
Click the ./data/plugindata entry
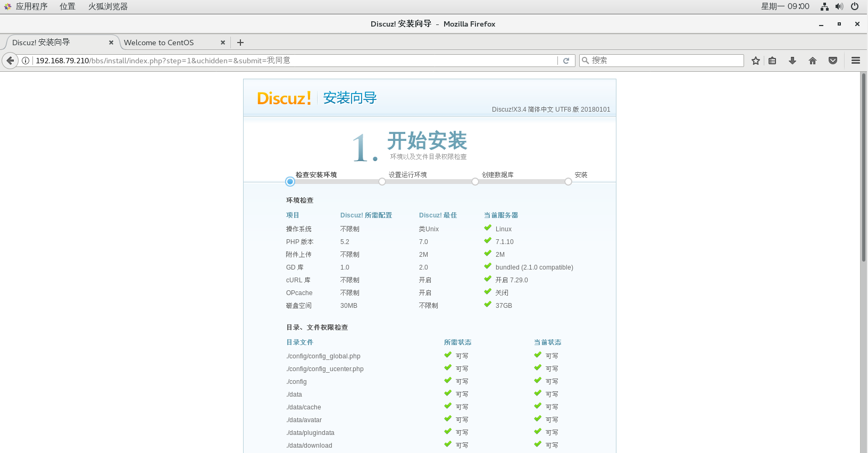tap(311, 433)
